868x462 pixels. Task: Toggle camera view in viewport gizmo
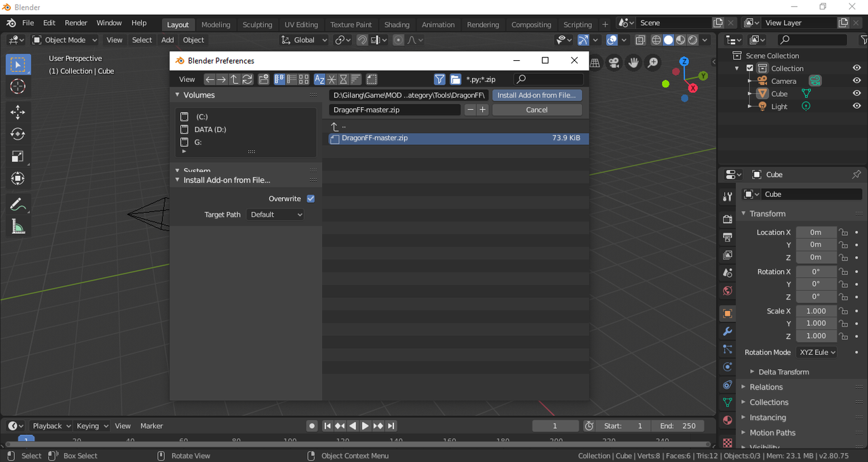point(614,63)
